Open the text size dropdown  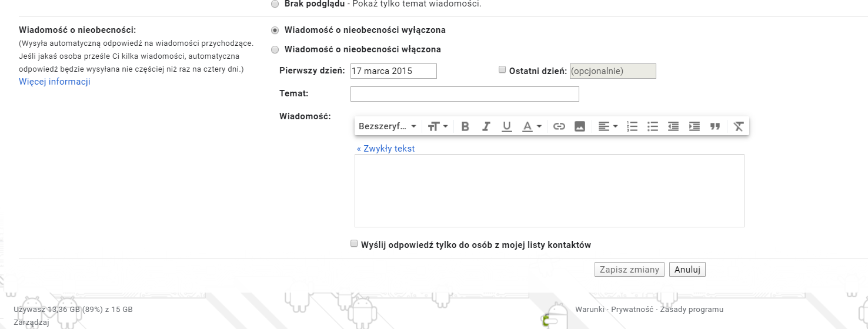pos(438,126)
